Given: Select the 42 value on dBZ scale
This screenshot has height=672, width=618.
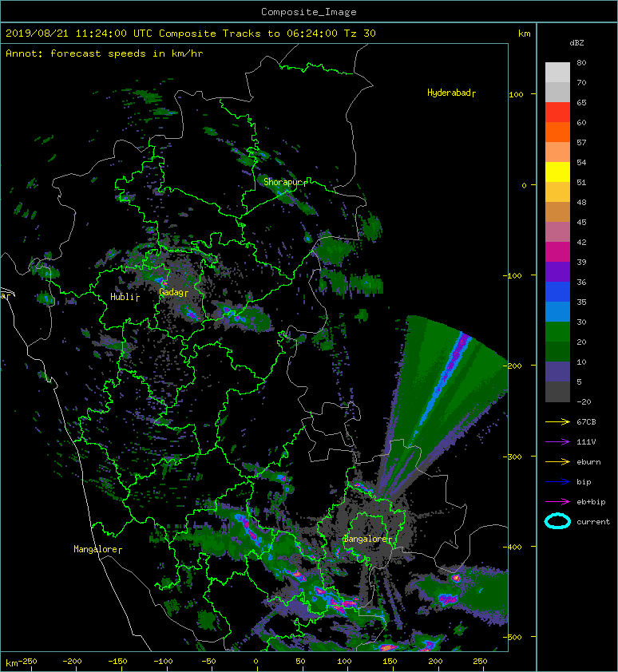Looking at the screenshot, I should click(x=581, y=242).
